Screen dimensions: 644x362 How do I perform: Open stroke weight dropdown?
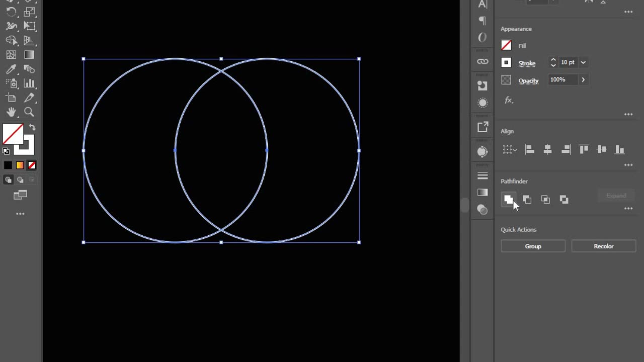pos(583,62)
